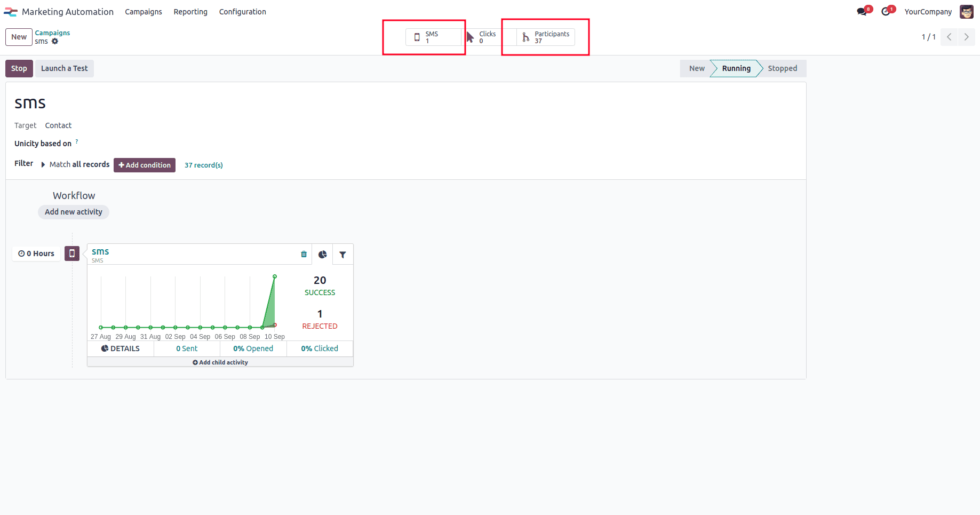Expand the Match all records filter
980x515 pixels.
[43, 164]
